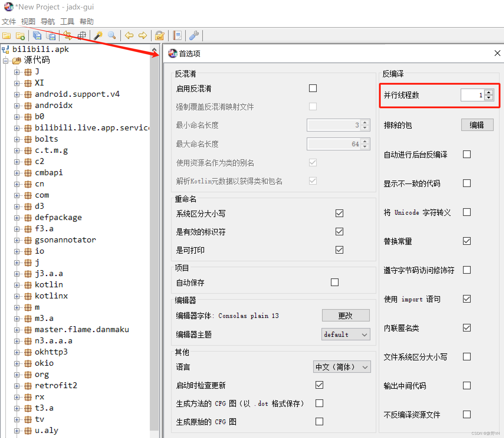
Task: Navigate back with the left arrow icon
Action: 129,36
